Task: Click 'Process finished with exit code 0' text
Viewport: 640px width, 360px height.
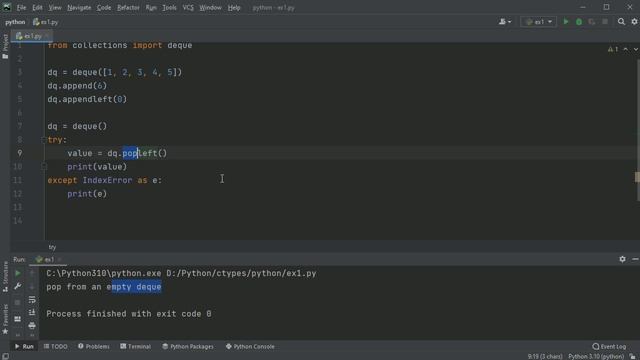Action: [129, 314]
